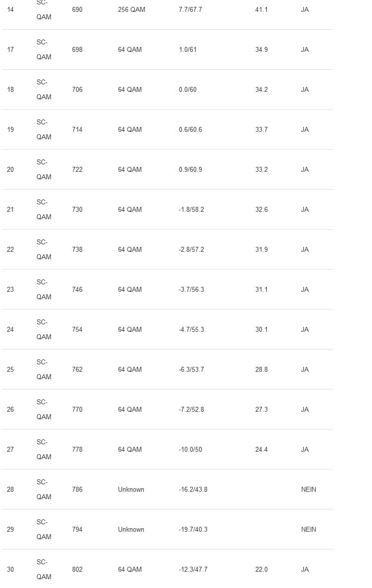Click frequency 722 in channel 20 row
This screenshot has width=372, height=588.
(77, 169)
